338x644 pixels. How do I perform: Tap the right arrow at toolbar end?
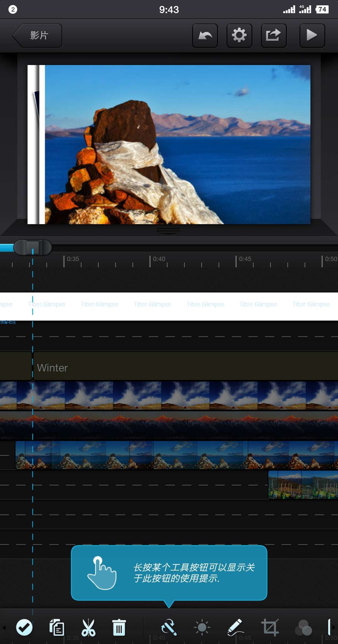coord(334,627)
